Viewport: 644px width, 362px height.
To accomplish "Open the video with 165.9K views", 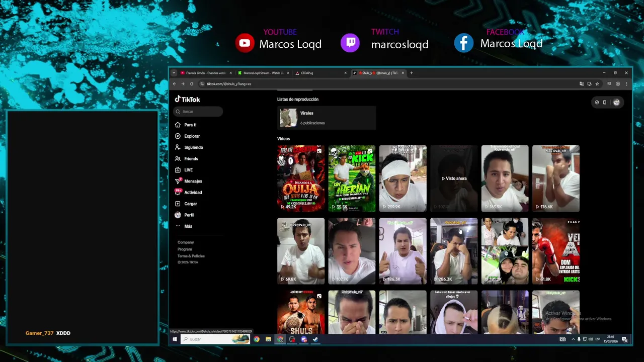I will pos(505,178).
